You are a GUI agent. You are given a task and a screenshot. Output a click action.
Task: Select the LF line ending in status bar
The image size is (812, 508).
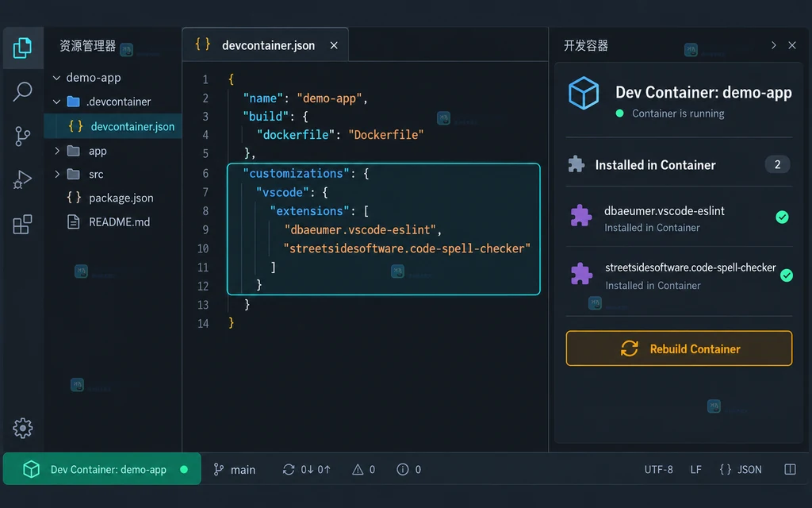click(x=696, y=470)
